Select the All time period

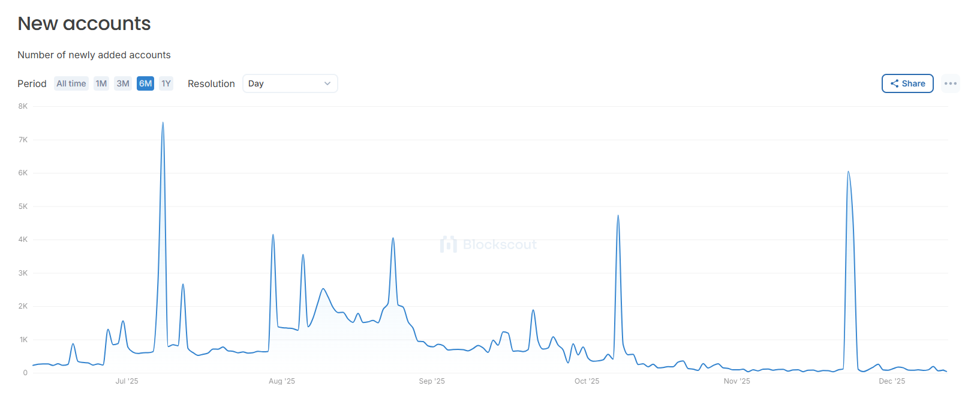coord(71,83)
